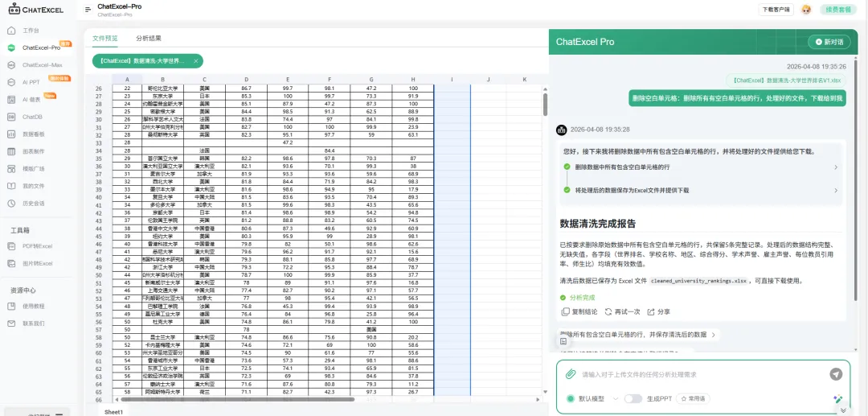Click the spreadsheet horizontal scrollbar

[x=237, y=399]
